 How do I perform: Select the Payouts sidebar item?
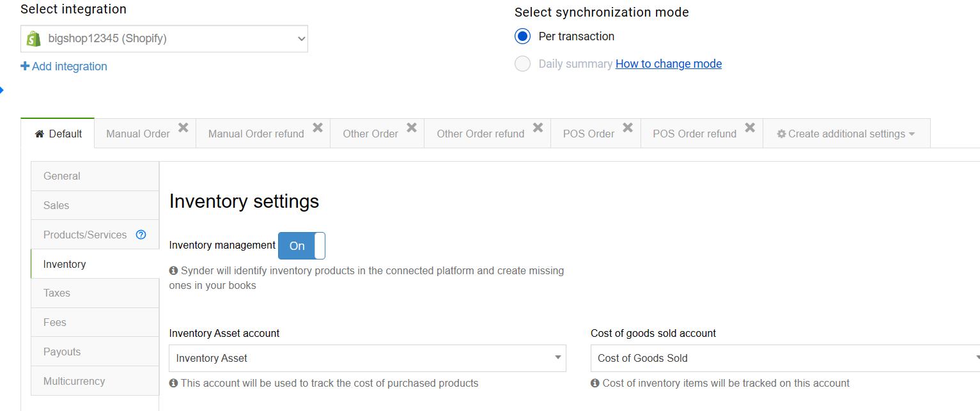[62, 352]
